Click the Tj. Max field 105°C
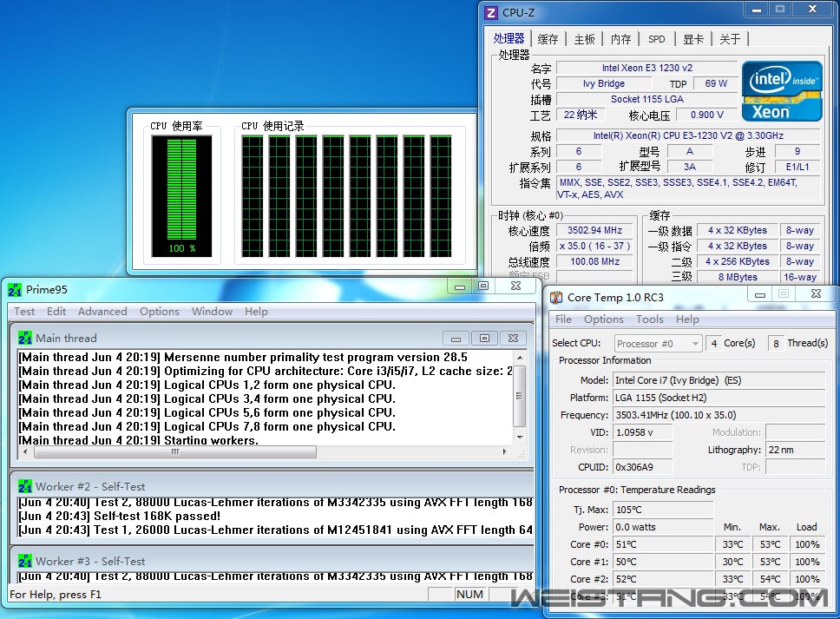The width and height of the screenshot is (840, 619). [663, 510]
